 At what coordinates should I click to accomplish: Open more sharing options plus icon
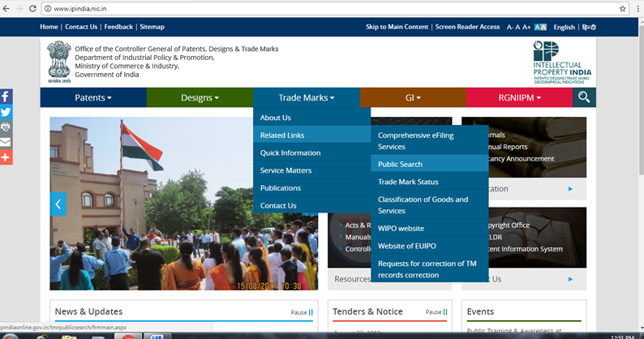point(6,157)
